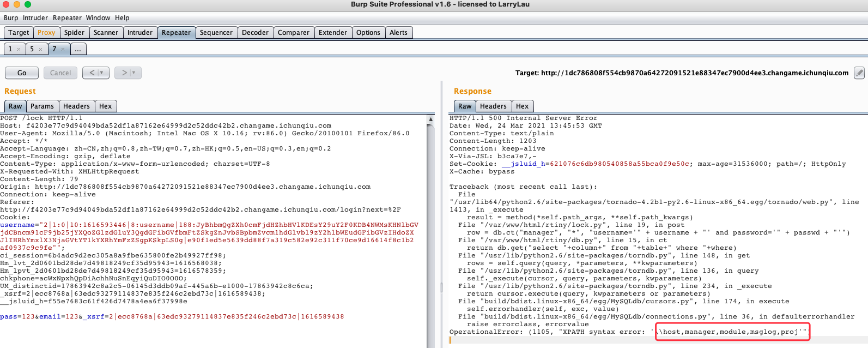Click the ci_session cookie line
The height and width of the screenshot is (348, 868).
tap(113, 255)
